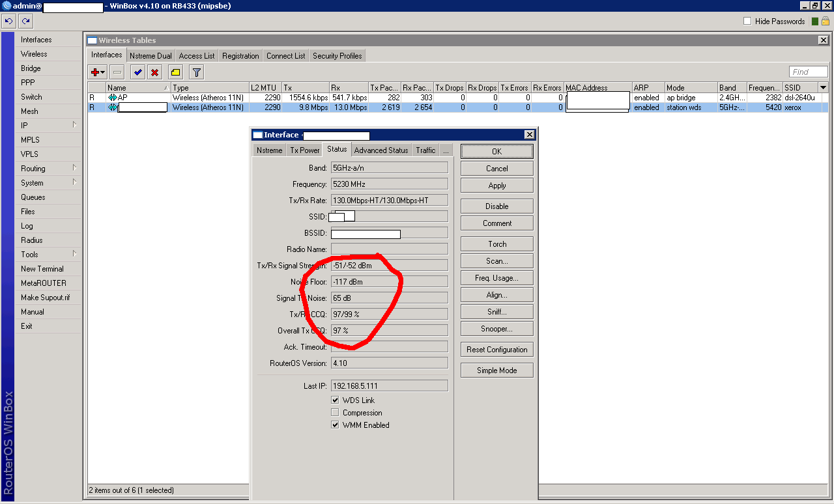Open the table columns dropdown arrow
The width and height of the screenshot is (834, 504).
(x=823, y=88)
